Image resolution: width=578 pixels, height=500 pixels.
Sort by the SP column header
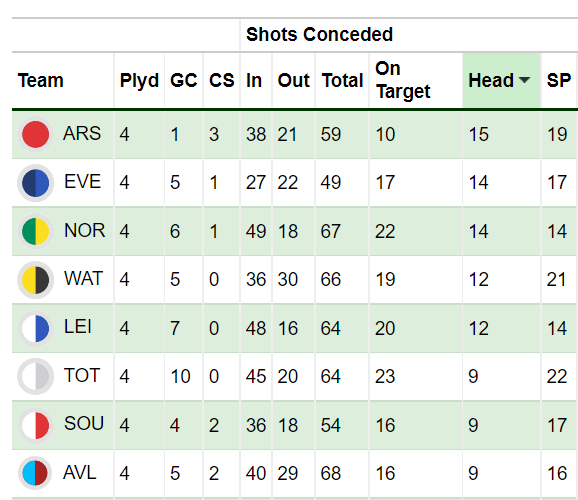(559, 80)
